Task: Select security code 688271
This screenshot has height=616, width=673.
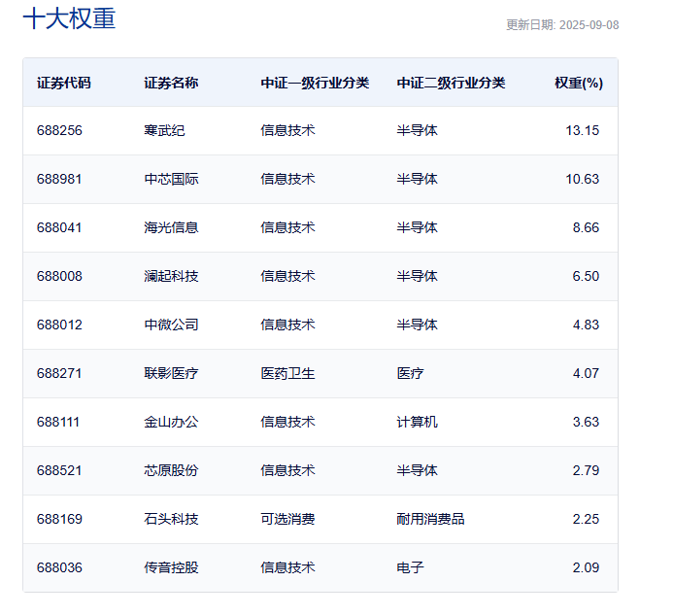Action: [59, 373]
